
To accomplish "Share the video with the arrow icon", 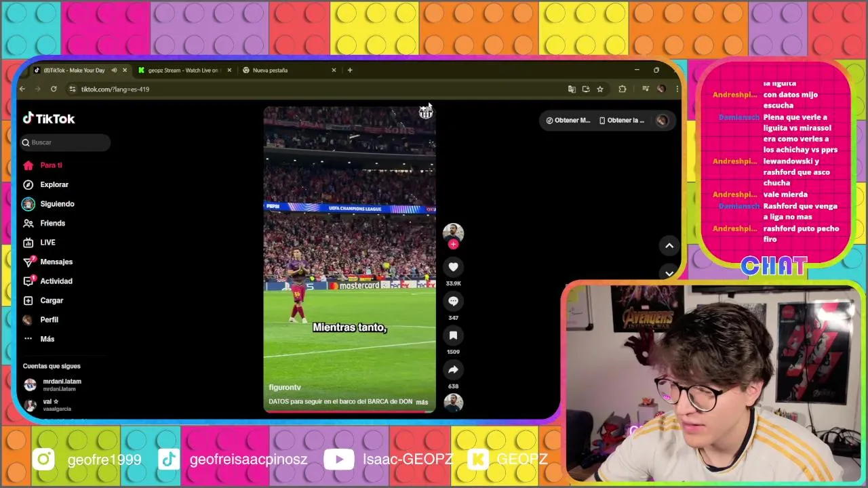I will [453, 369].
